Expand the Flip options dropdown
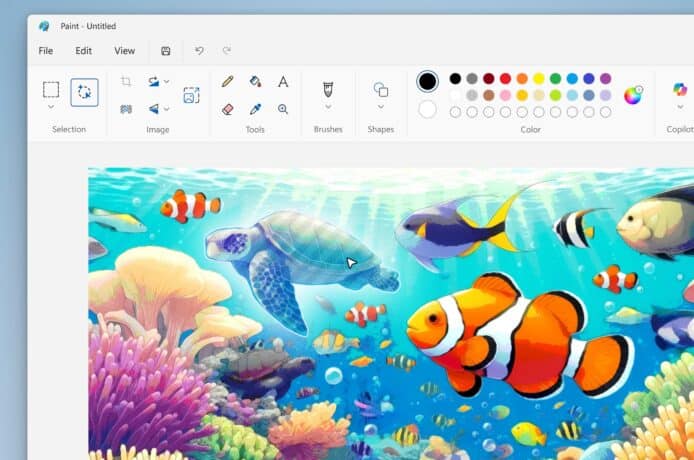 [x=166, y=108]
